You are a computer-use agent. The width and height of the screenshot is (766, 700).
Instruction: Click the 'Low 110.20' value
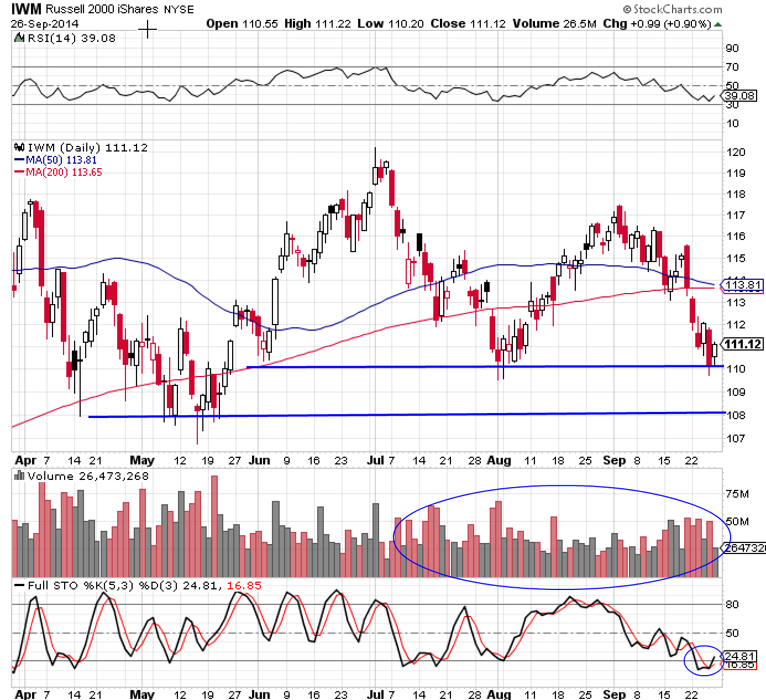click(x=391, y=23)
